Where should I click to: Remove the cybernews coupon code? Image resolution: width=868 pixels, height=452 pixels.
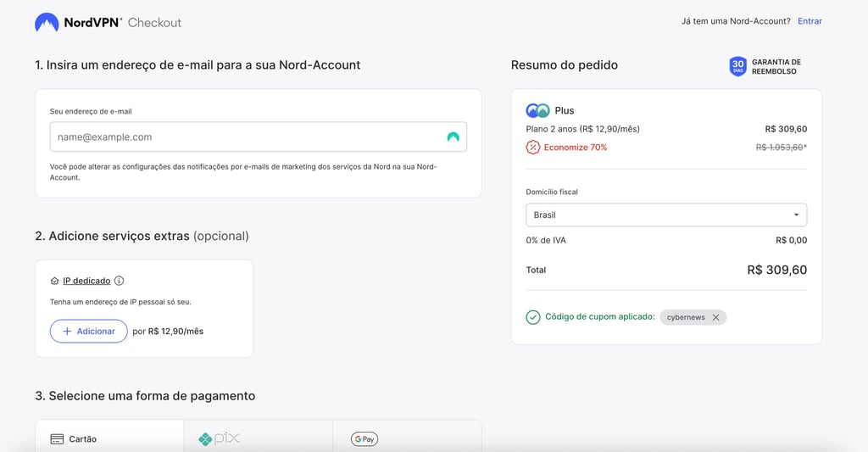[x=715, y=317]
